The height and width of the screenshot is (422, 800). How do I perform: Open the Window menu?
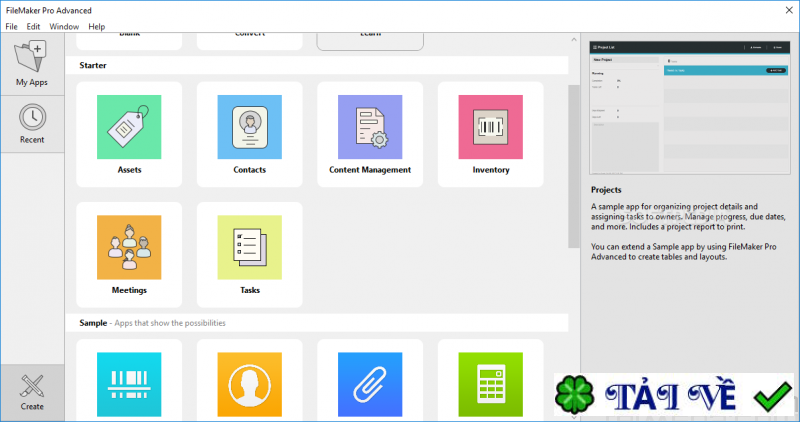coord(64,27)
